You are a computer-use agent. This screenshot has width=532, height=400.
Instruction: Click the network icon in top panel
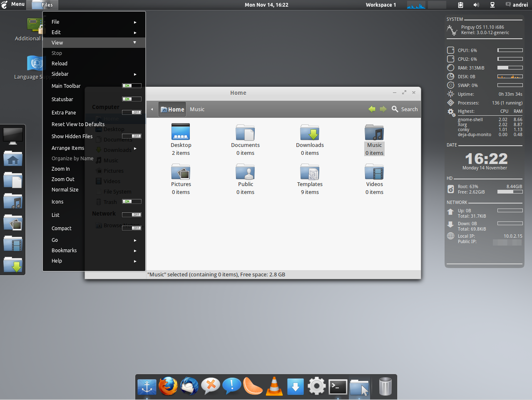coord(492,5)
